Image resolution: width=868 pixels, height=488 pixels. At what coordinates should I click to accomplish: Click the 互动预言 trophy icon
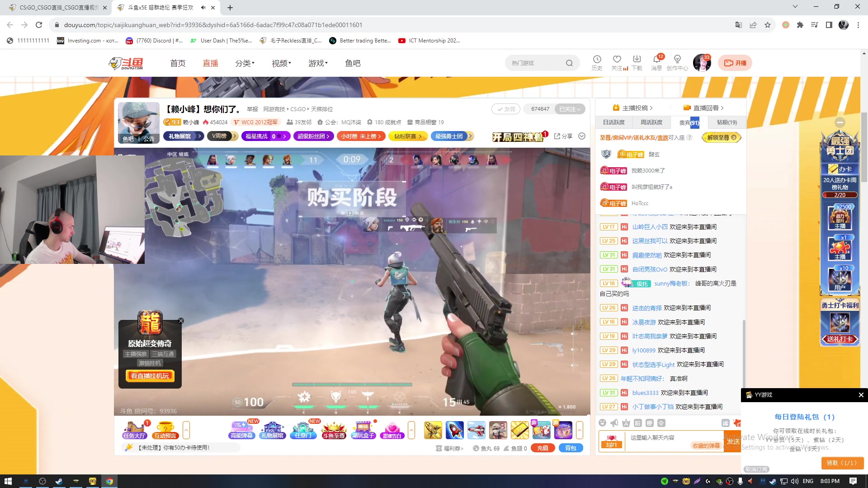165,430
